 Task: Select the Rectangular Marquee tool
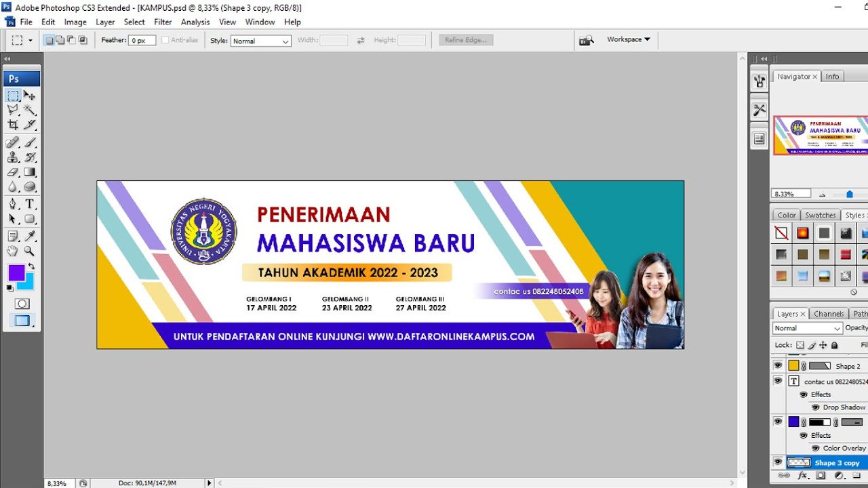tap(14, 96)
